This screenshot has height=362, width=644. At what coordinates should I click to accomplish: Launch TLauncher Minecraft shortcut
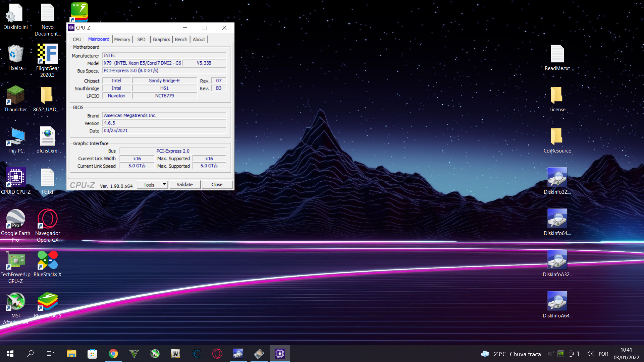point(15,99)
